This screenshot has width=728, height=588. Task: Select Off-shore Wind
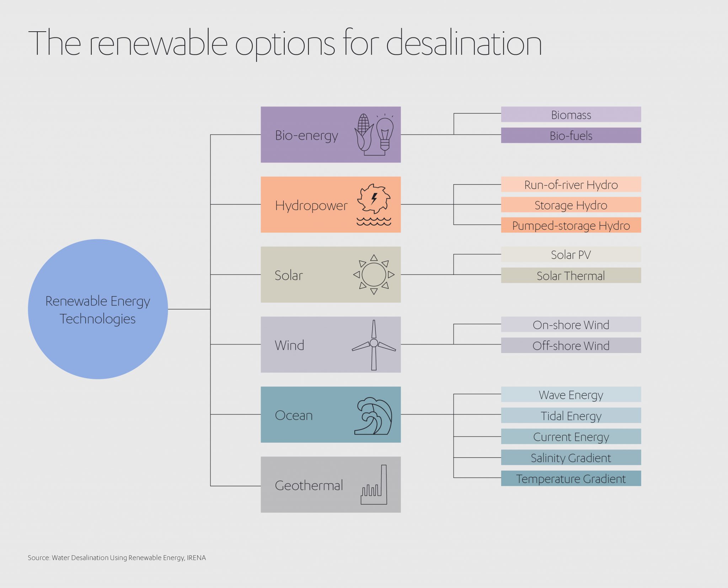[x=571, y=346]
